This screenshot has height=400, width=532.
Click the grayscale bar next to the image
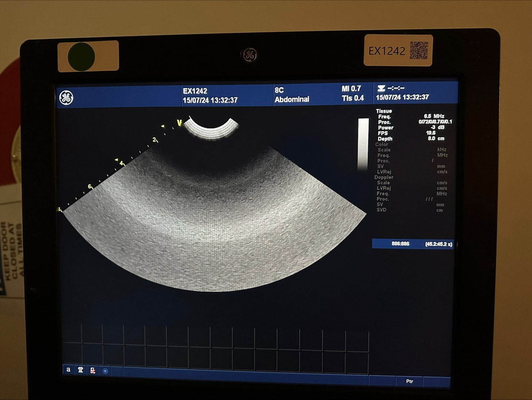tap(363, 144)
